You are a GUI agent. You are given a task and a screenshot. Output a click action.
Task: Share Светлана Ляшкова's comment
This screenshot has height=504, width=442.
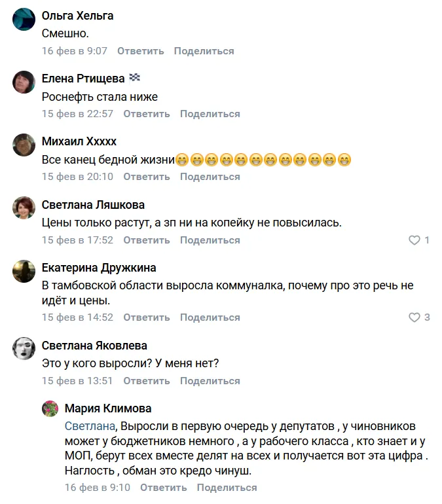(210, 240)
